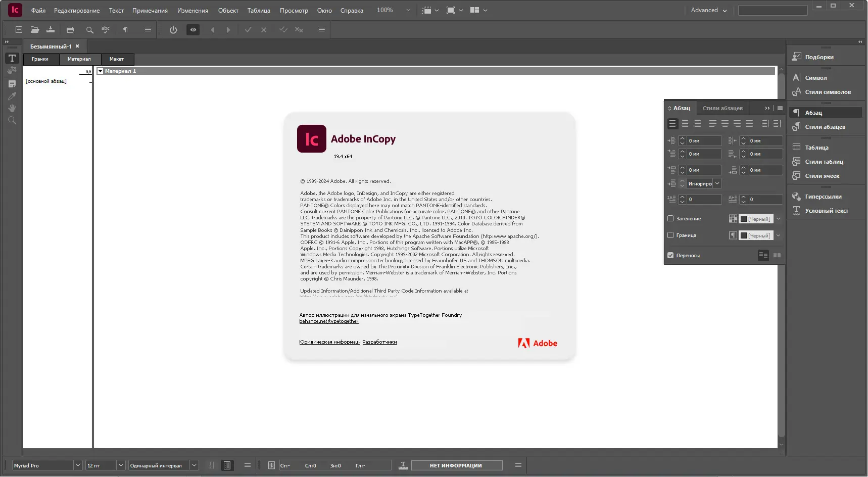Open Файл menu
The height and width of the screenshot is (477, 868).
[x=38, y=11]
